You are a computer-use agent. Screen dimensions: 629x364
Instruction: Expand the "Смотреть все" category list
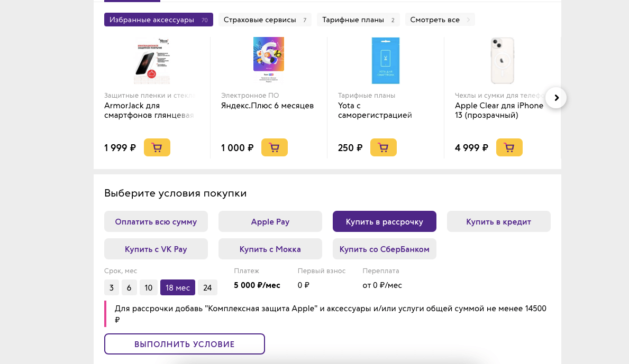[x=440, y=19]
